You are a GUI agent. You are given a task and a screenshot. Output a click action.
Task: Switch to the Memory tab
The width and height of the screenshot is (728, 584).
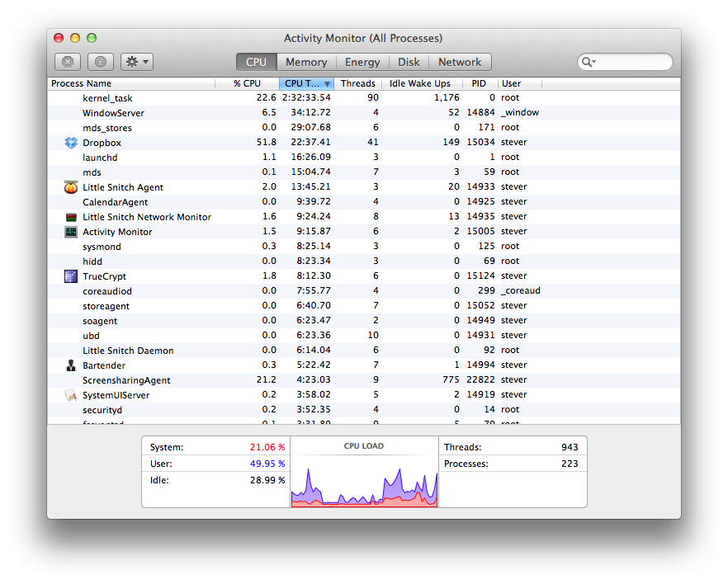[306, 62]
